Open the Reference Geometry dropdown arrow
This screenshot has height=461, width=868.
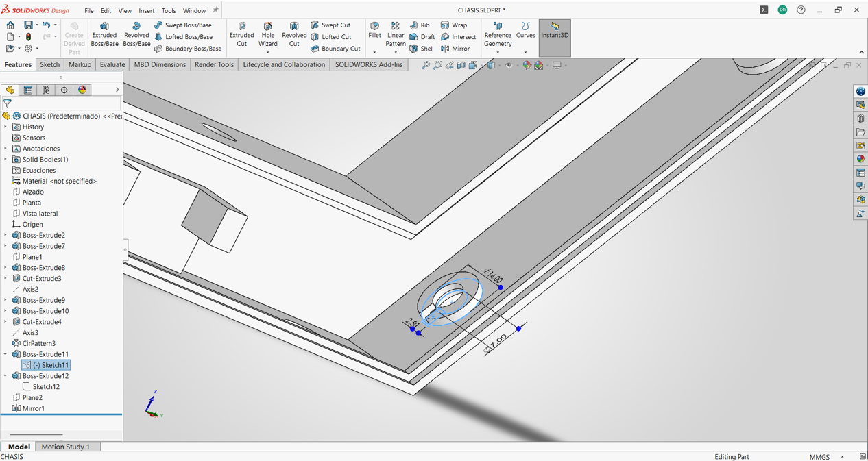[x=498, y=52]
